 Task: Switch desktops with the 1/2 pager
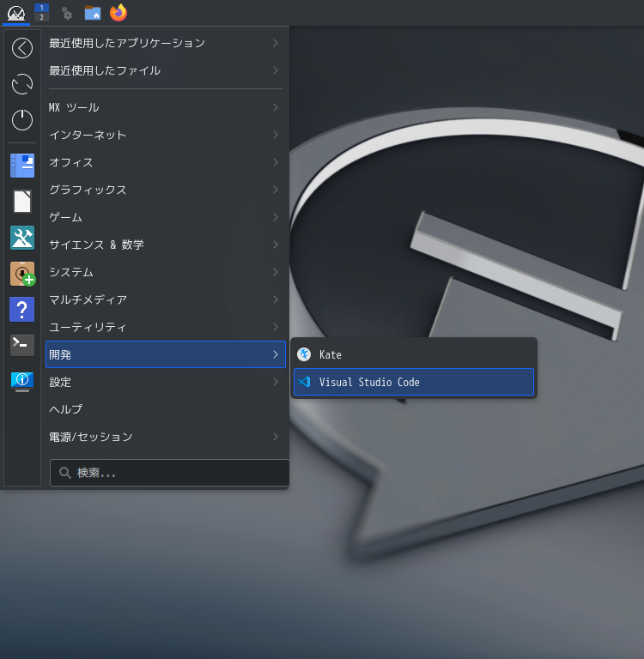(41, 13)
